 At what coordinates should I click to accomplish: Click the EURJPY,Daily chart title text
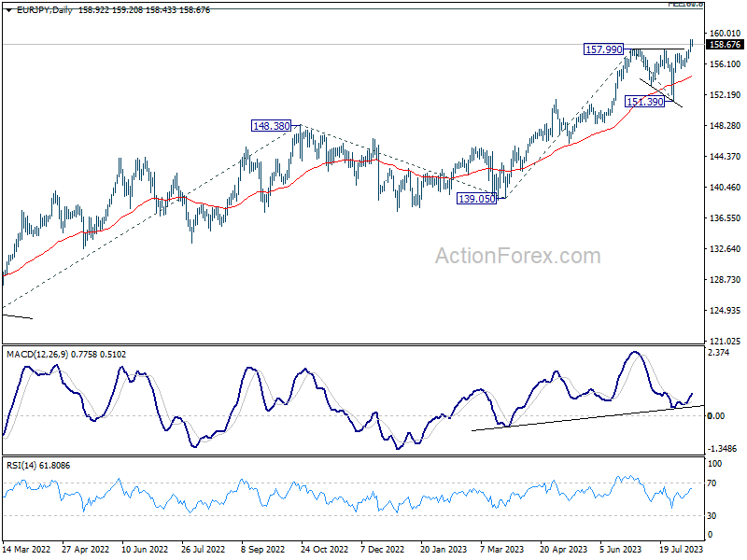tap(44, 10)
